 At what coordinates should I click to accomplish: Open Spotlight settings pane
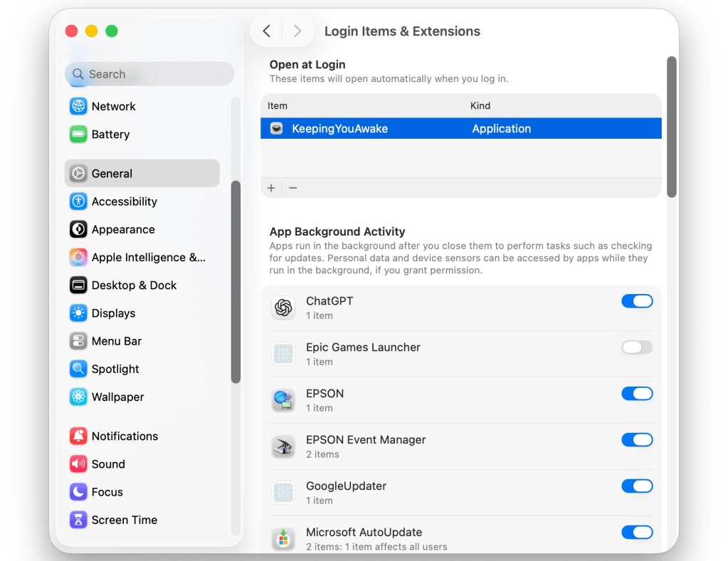coord(115,369)
